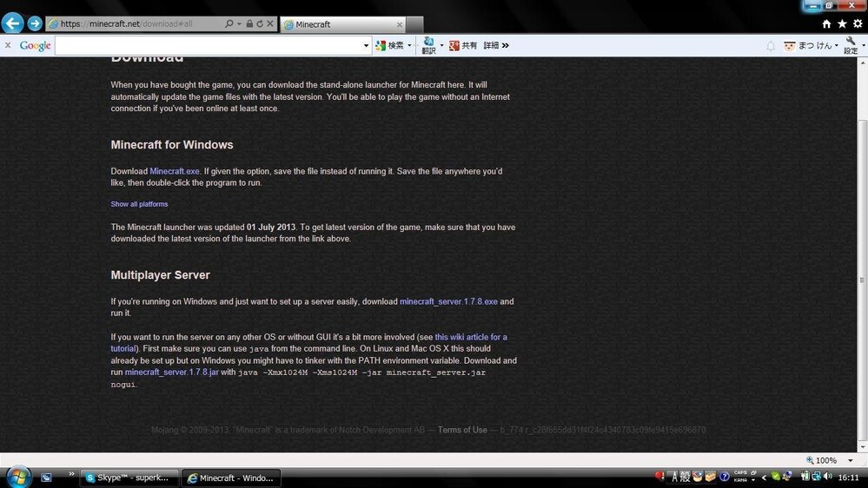Screen dimensions: 868x488
Task: Go back with the browser back arrow
Action: (x=12, y=23)
